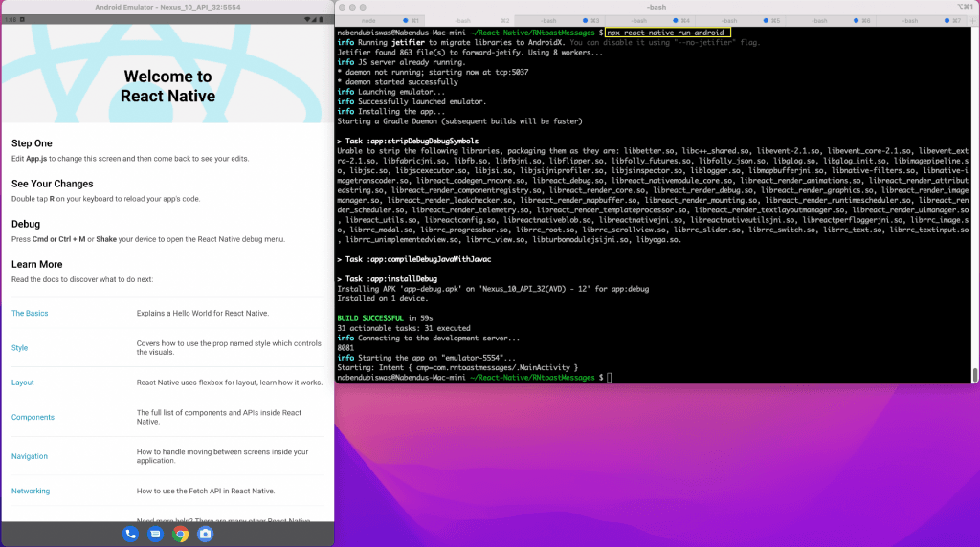Tap the Components link
The width and height of the screenshot is (980, 547).
33,417
